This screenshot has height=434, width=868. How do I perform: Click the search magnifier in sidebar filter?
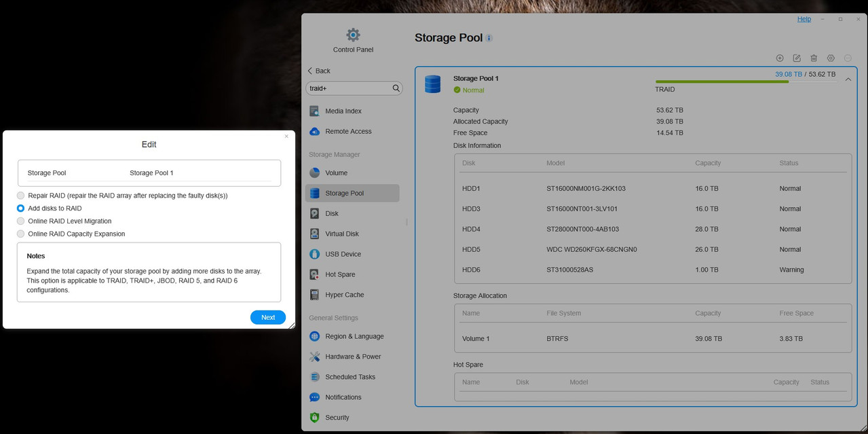(x=396, y=88)
